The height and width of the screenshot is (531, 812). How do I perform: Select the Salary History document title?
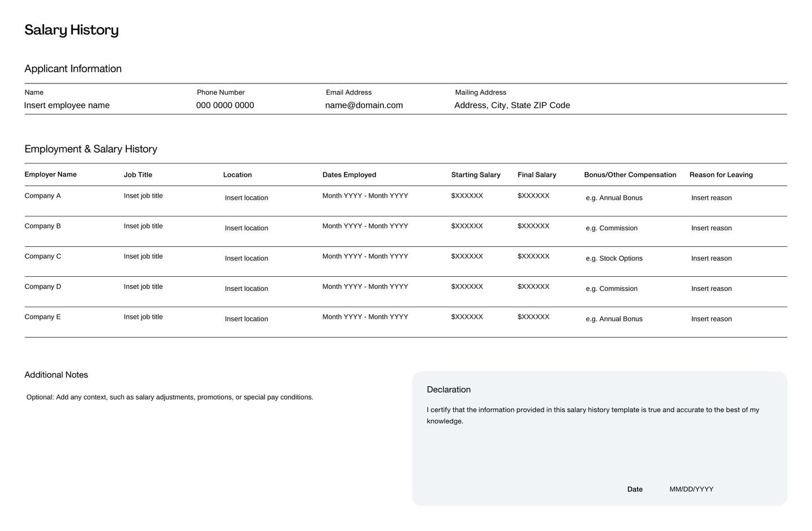[x=71, y=30]
